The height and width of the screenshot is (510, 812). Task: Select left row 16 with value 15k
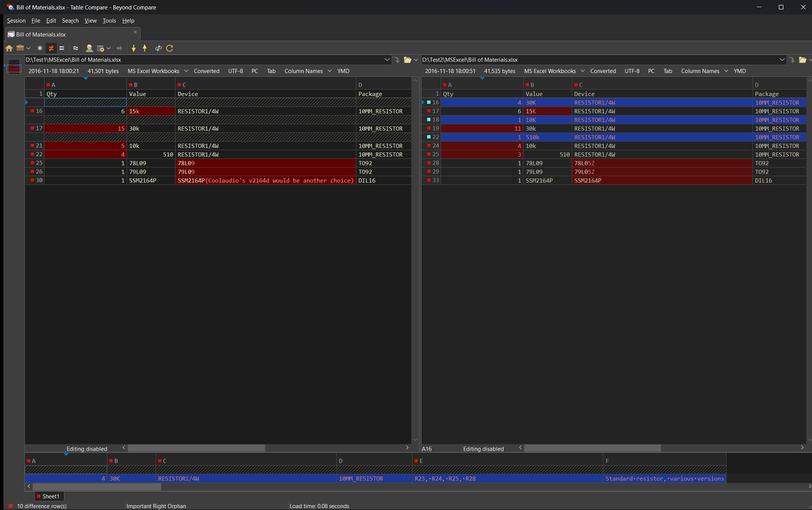coord(218,111)
